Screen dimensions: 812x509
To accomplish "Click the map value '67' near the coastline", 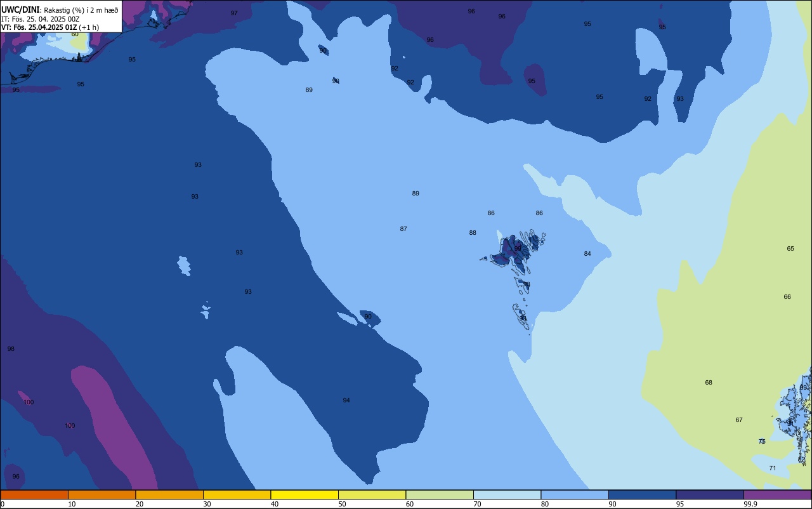I will [x=739, y=420].
